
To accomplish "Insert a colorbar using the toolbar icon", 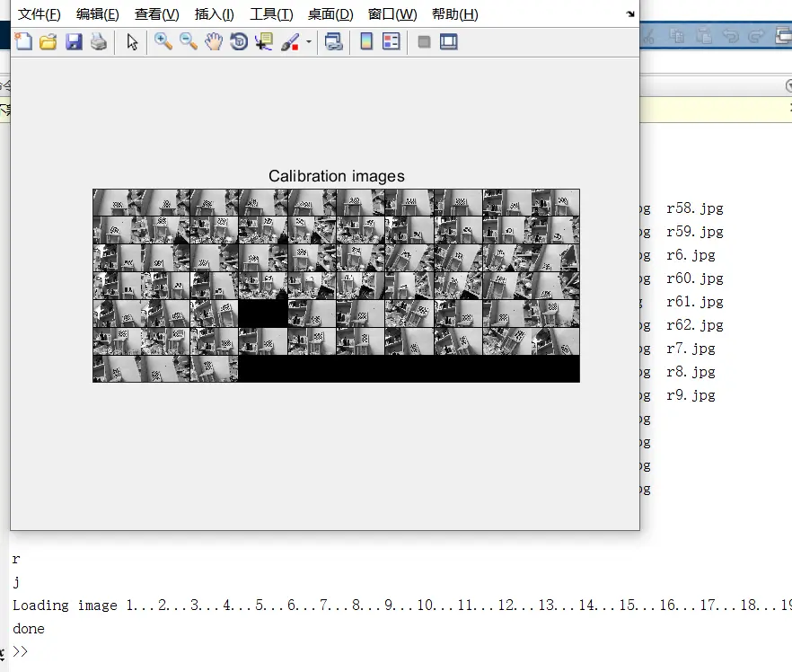I will coord(366,41).
